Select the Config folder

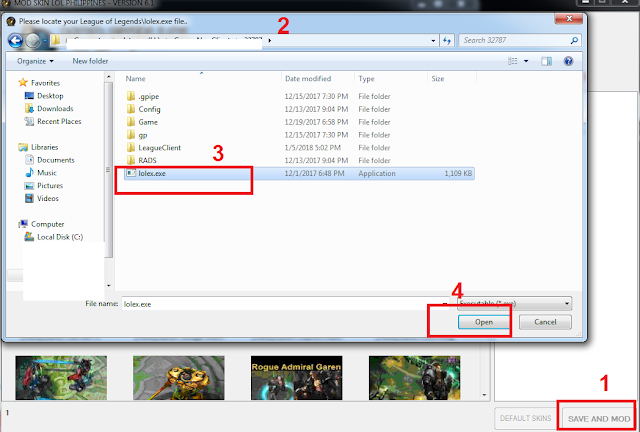tap(143, 109)
